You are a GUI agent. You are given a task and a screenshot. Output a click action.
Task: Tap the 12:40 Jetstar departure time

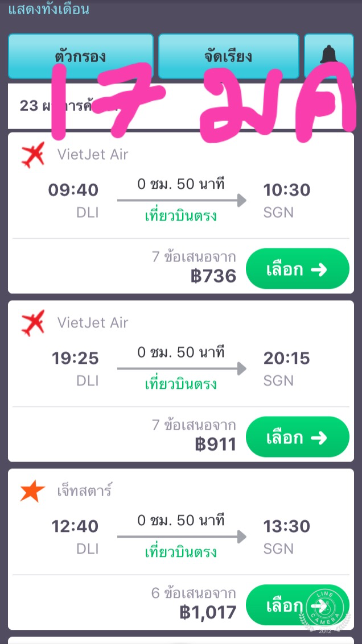click(75, 526)
